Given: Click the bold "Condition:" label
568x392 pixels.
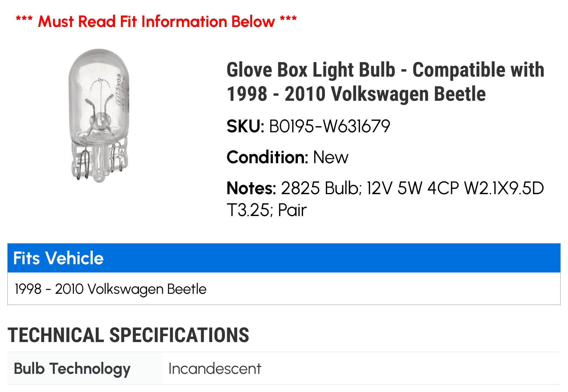Looking at the screenshot, I should [x=267, y=157].
